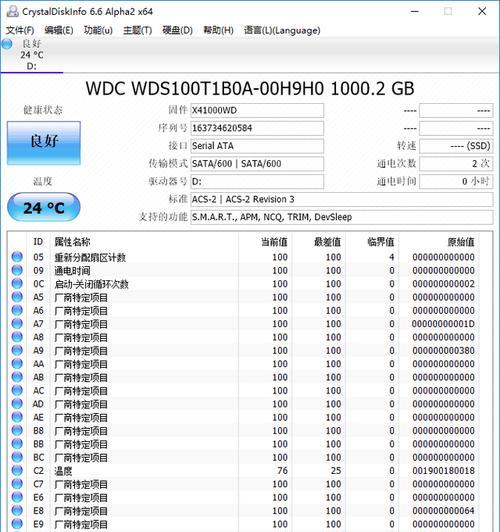500x532 pixels.
Task: Click the status circle for attribute E8
Action: pyautogui.click(x=17, y=510)
